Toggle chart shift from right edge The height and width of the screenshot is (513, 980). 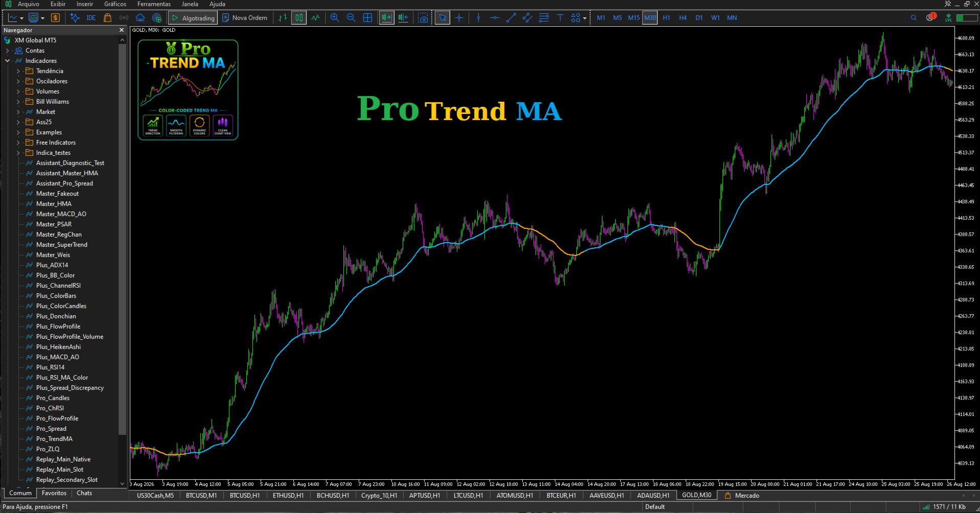[403, 18]
